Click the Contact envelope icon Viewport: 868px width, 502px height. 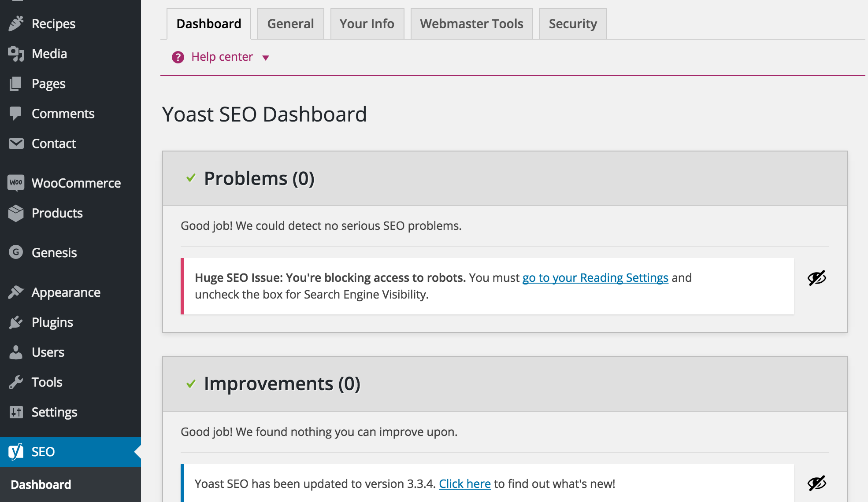click(x=16, y=144)
